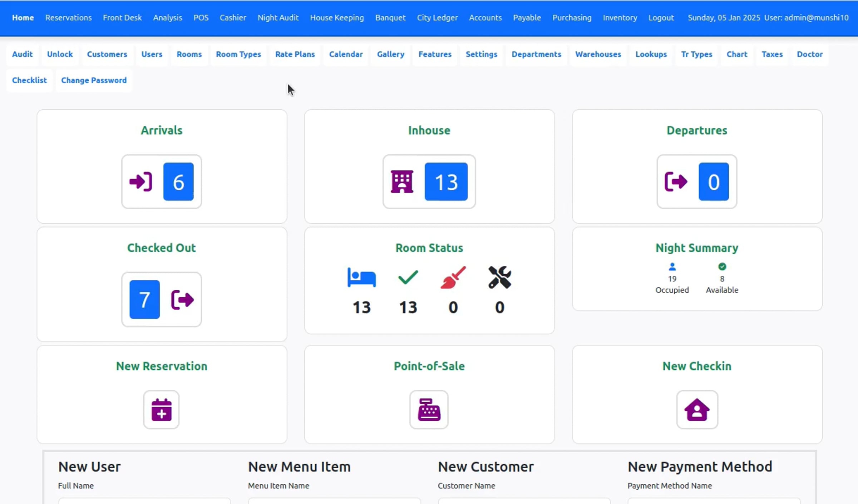Click the Departures sign-out arrow icon
The width and height of the screenshot is (858, 504).
[676, 182]
